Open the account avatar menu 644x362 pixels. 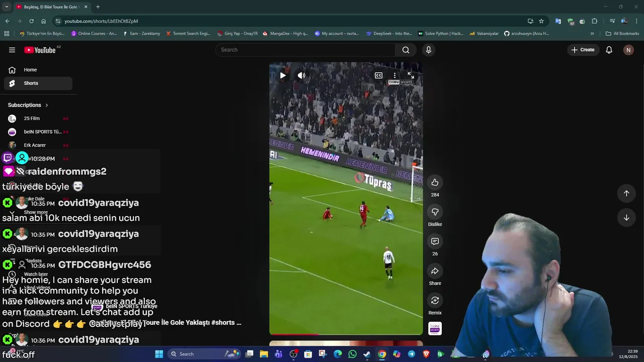click(628, 50)
